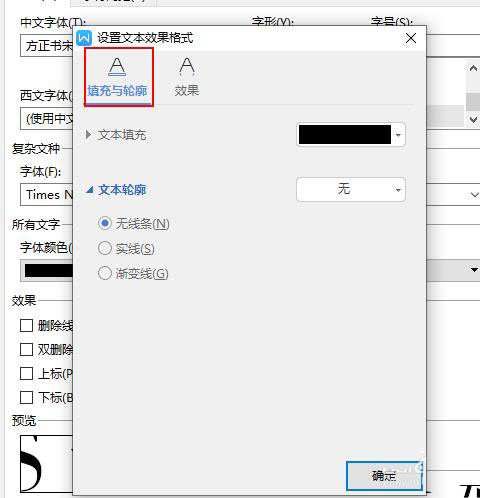
Task: Check the 上标 superscript checkbox
Action: (26, 374)
